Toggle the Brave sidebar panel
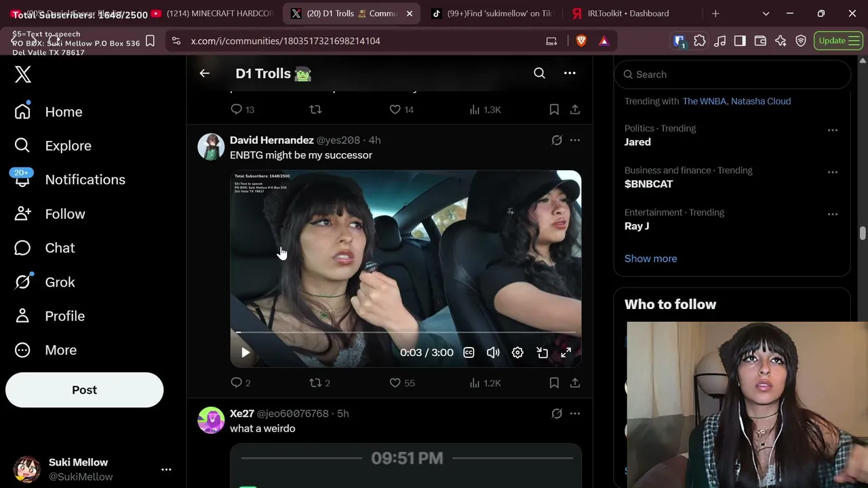This screenshot has width=868, height=488. click(740, 41)
